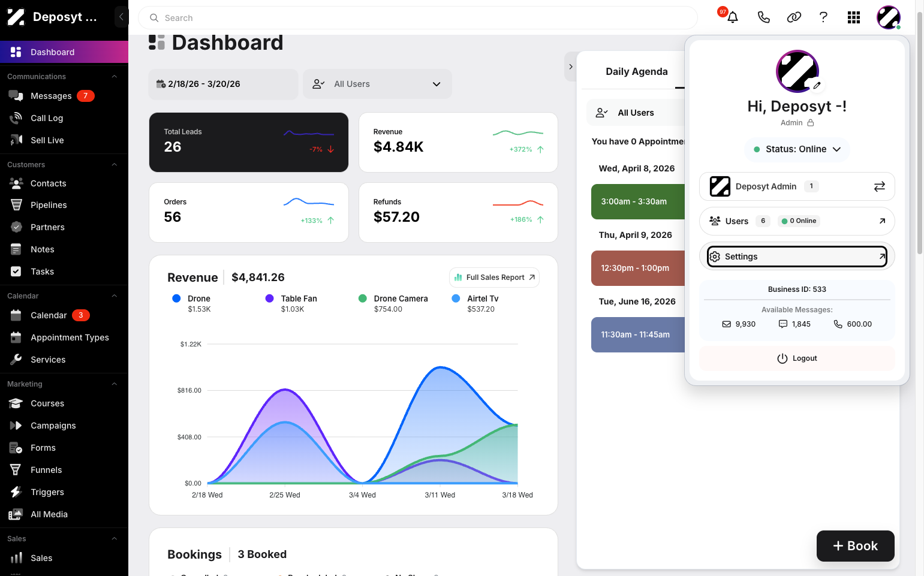The height and width of the screenshot is (576, 924).
Task: Toggle the Drone series legend dot
Action: click(x=176, y=298)
